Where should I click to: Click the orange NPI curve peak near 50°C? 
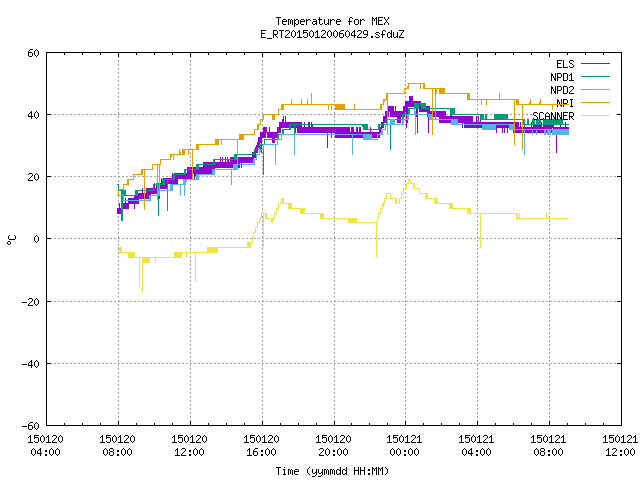pos(416,84)
